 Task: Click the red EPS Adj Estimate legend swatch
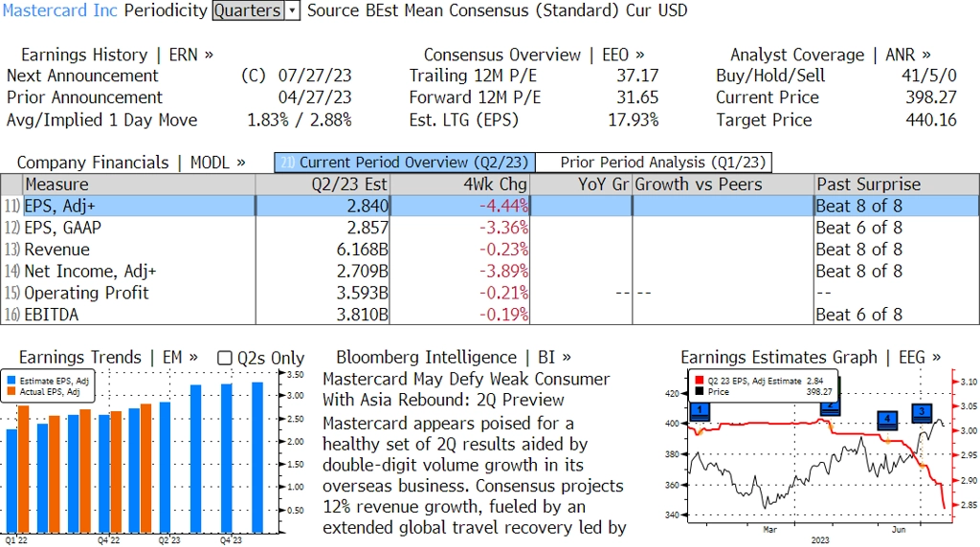pyautogui.click(x=699, y=380)
